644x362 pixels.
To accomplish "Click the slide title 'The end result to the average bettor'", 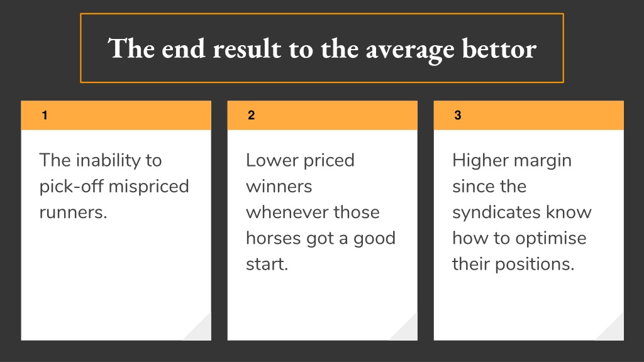I will point(322,49).
